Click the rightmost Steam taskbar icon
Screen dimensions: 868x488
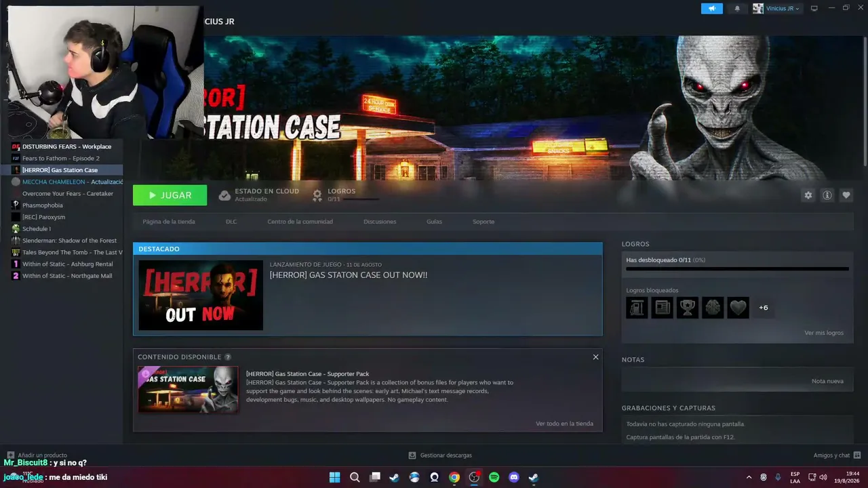click(534, 477)
